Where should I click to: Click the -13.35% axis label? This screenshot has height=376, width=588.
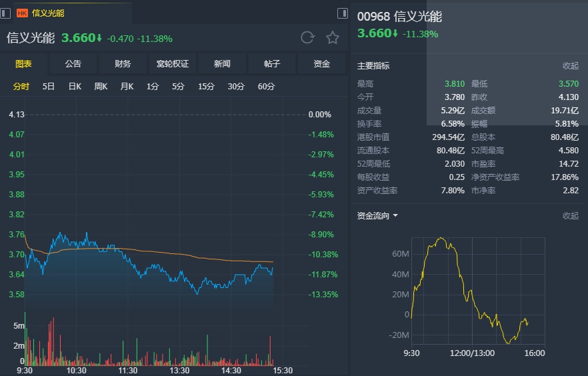[x=323, y=294]
